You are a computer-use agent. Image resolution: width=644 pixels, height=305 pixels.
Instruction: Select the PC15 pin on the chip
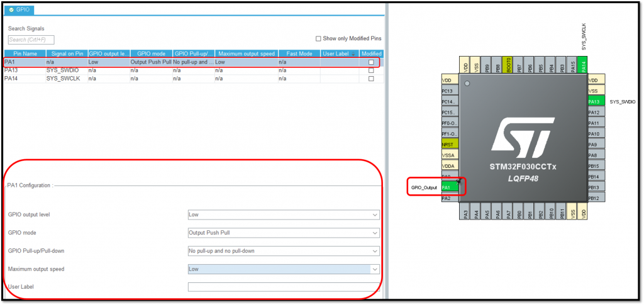point(450,113)
